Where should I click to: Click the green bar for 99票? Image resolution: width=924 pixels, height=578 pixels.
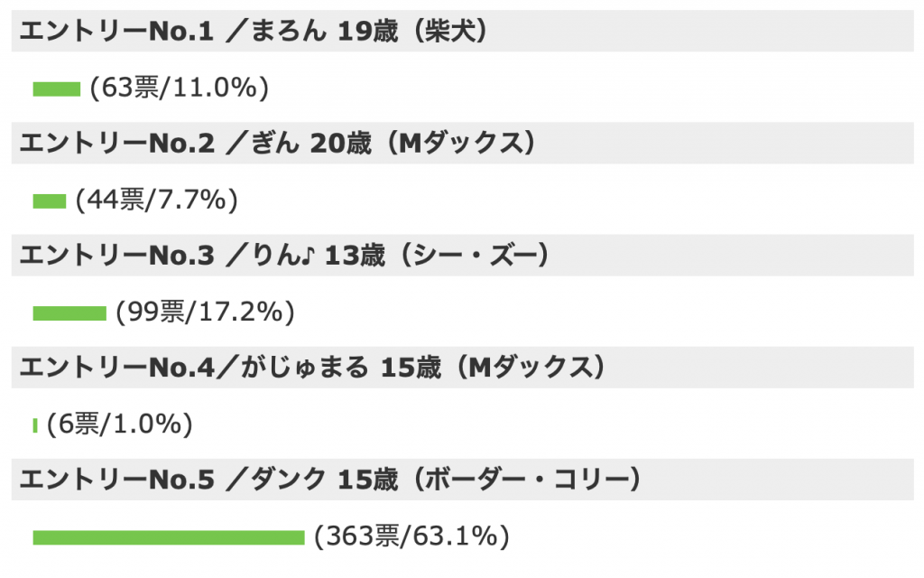tap(69, 313)
